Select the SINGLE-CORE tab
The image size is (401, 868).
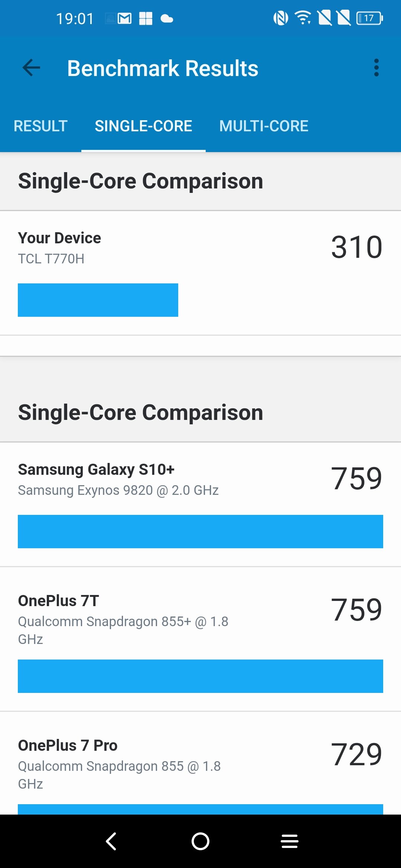(x=143, y=126)
